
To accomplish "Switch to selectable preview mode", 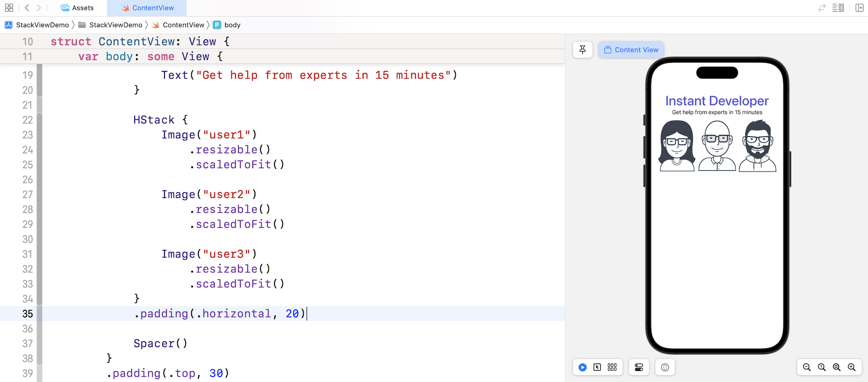I will 597,367.
